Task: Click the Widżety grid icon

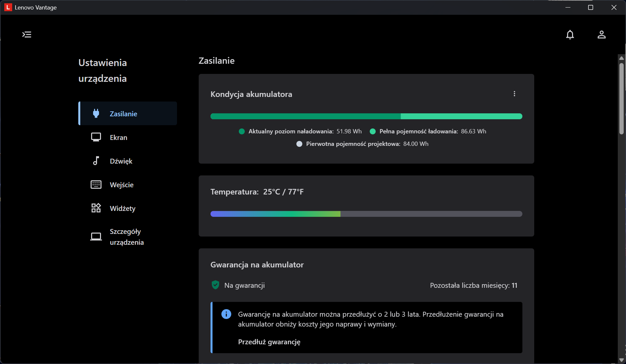Action: [96, 208]
